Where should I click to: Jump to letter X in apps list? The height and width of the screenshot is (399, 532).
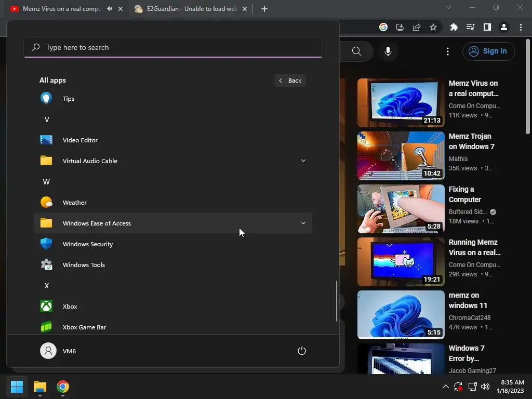(47, 286)
